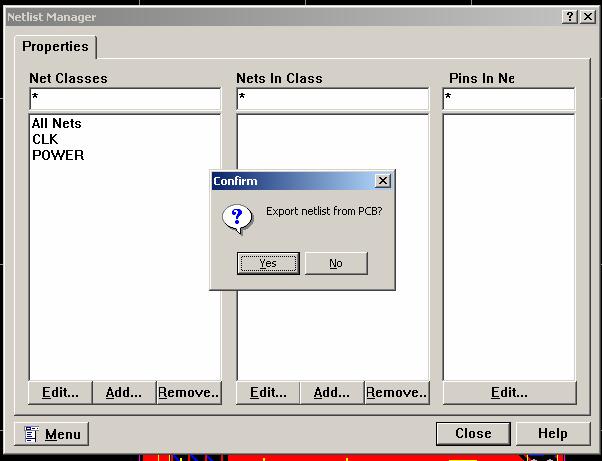Image resolution: width=602 pixels, height=461 pixels.
Task: Select the POWER net class
Action: [58, 155]
